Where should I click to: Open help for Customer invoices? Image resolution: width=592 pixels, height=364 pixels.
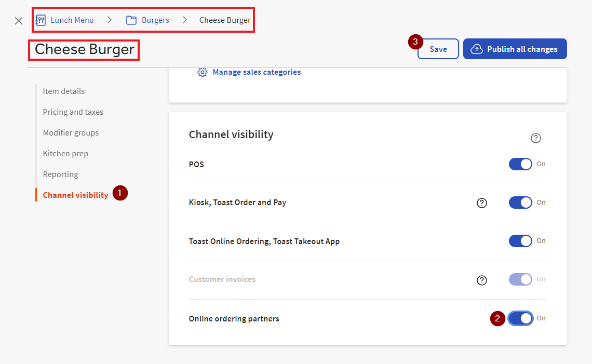[x=482, y=280]
